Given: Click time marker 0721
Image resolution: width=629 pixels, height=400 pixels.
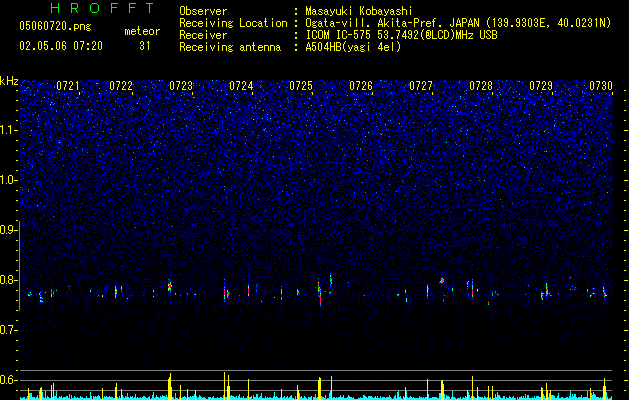Looking at the screenshot, I should point(67,86).
